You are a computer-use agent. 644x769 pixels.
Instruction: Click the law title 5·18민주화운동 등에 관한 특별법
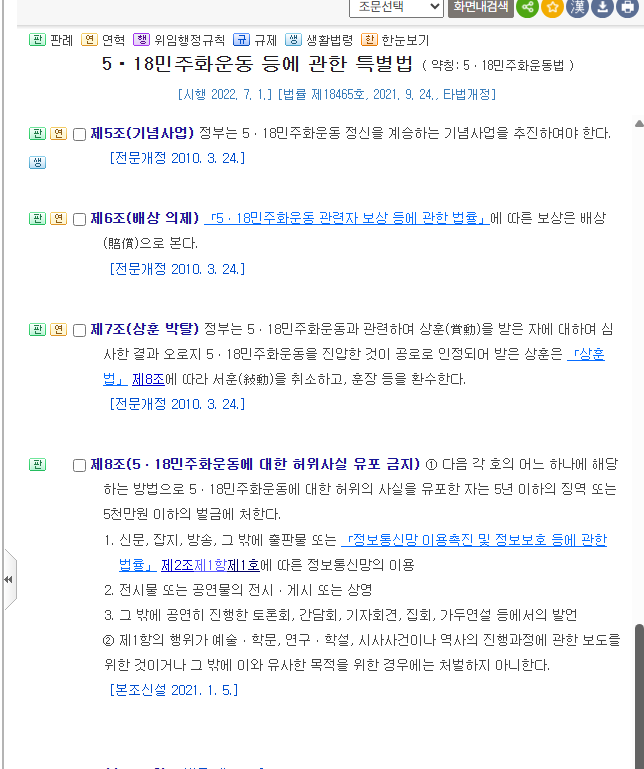(x=258, y=64)
